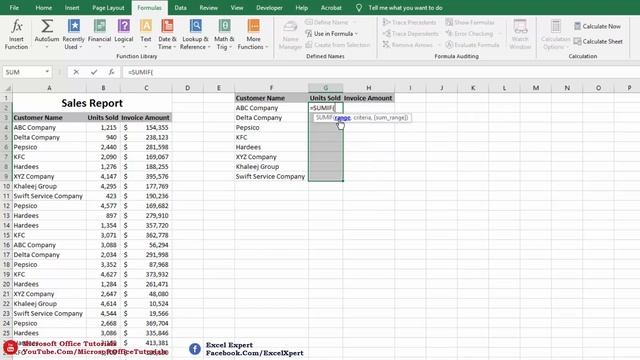Click Create from Selection
This screenshot has width=640, height=360.
338,44
